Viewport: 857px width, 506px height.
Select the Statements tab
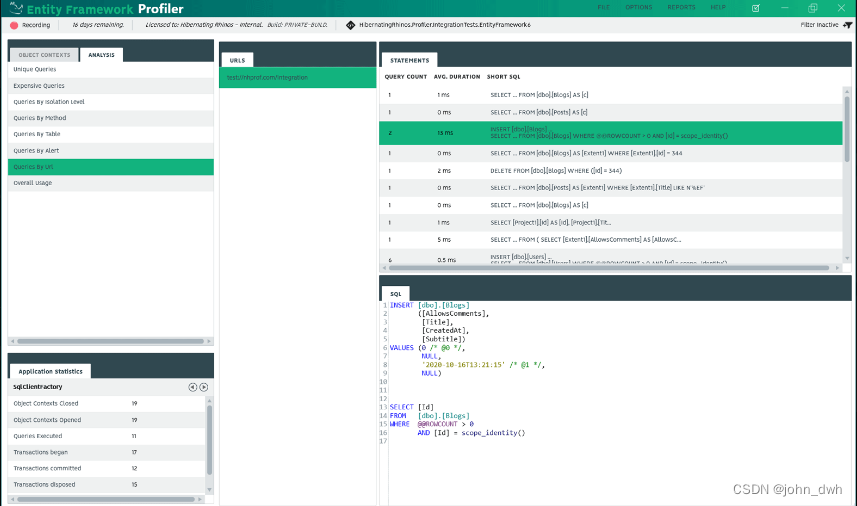(409, 60)
